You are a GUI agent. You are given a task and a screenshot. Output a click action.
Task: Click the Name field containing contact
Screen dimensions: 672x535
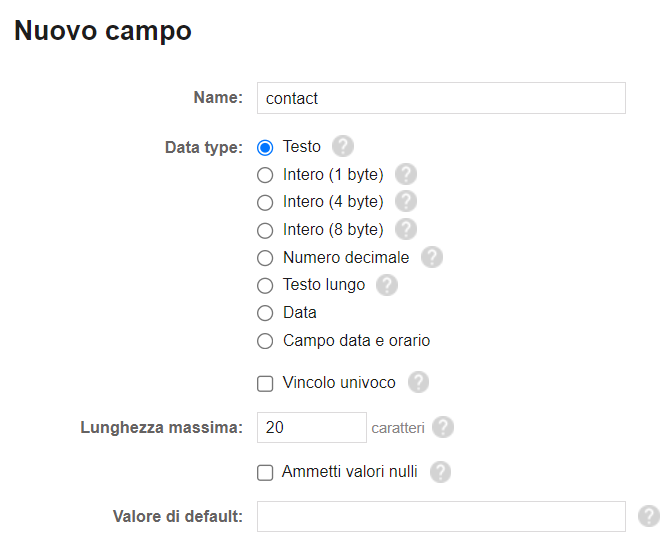click(x=441, y=98)
